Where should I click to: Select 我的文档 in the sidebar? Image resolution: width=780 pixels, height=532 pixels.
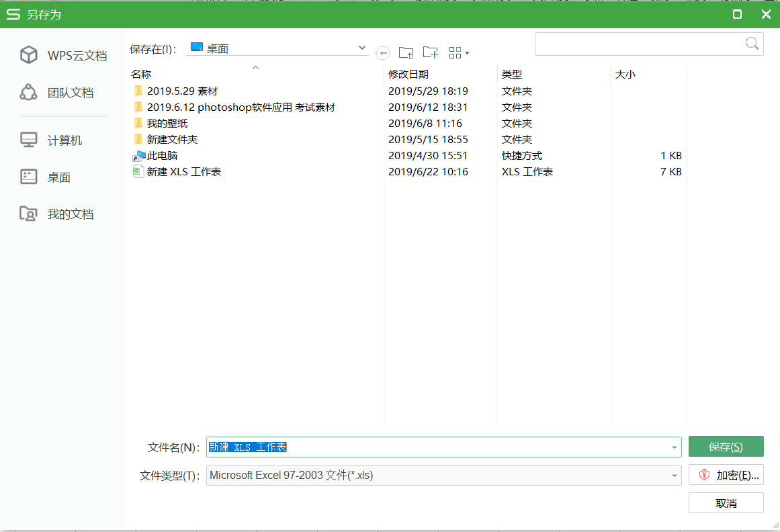coord(62,214)
